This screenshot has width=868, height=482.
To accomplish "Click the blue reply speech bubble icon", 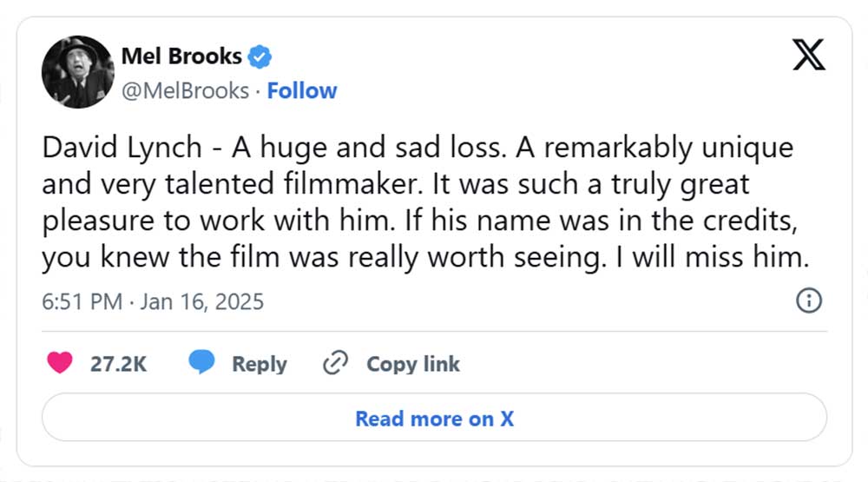I will click(x=202, y=363).
